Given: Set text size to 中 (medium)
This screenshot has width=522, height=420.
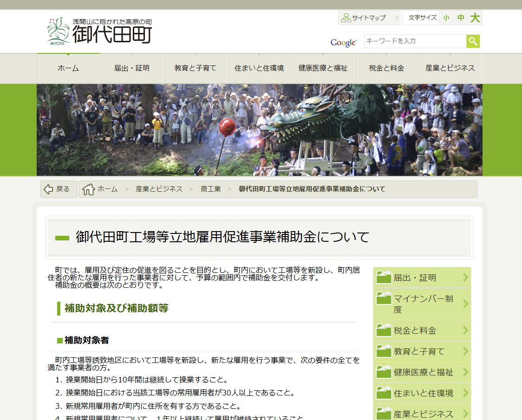Looking at the screenshot, I should point(461,18).
